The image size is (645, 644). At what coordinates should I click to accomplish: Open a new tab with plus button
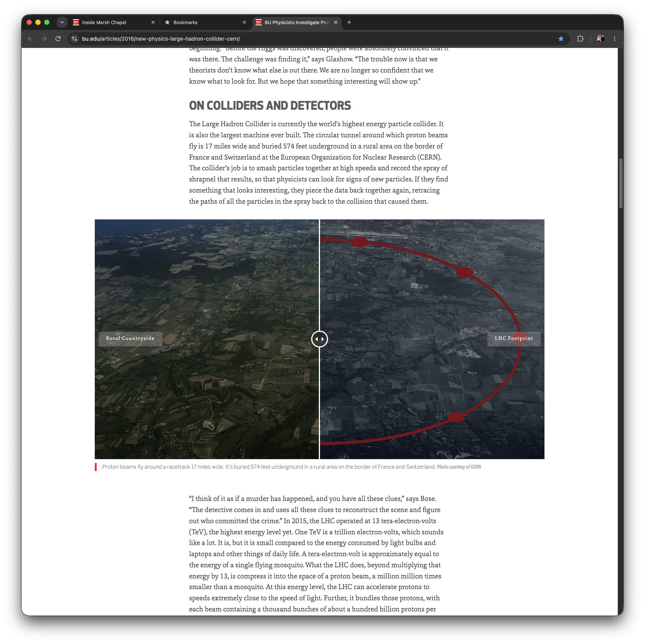pos(349,22)
